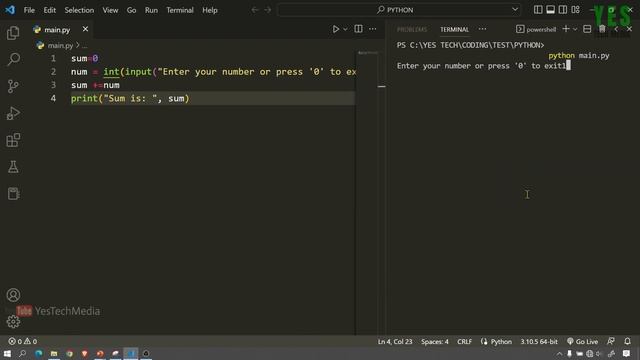Open the Accounts menu icon
The image size is (640, 360).
click(13, 295)
